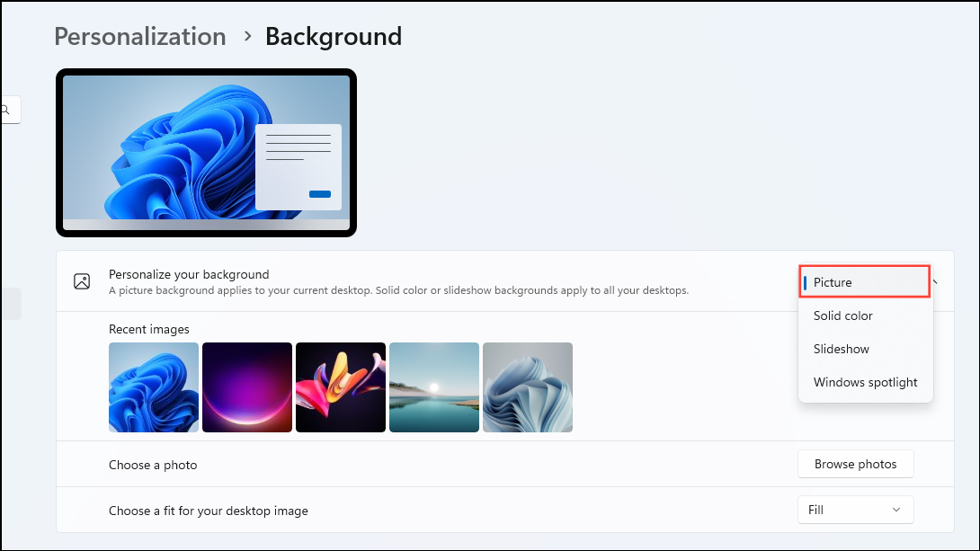Click the Background breadcrumb title
Image resolution: width=980 pixels, height=551 pixels.
click(x=334, y=36)
